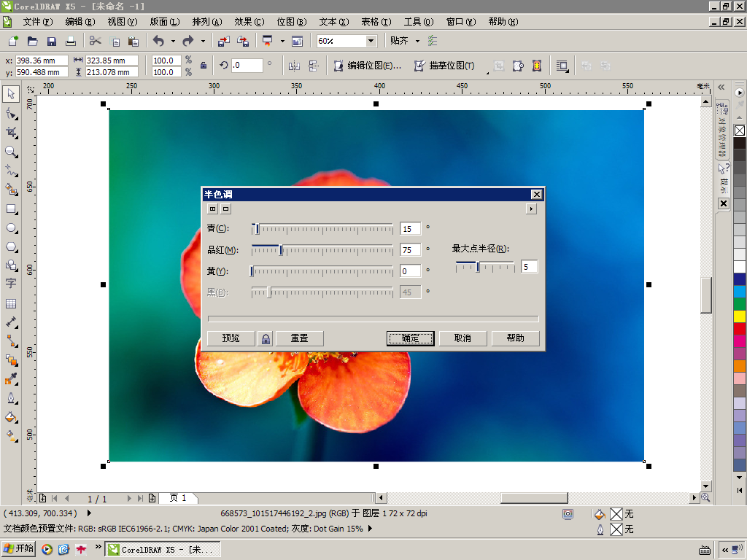Expand the redo history dropdown arrow

pyautogui.click(x=203, y=41)
